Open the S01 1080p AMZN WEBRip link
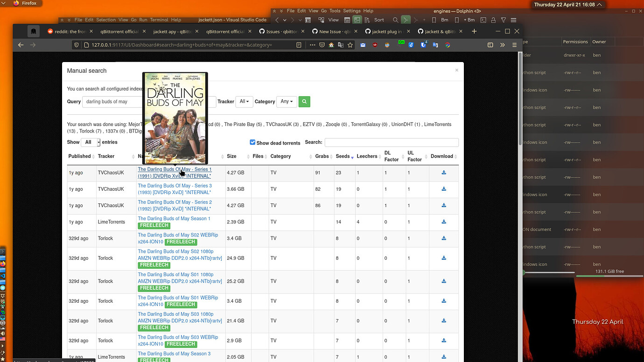 pyautogui.click(x=180, y=278)
